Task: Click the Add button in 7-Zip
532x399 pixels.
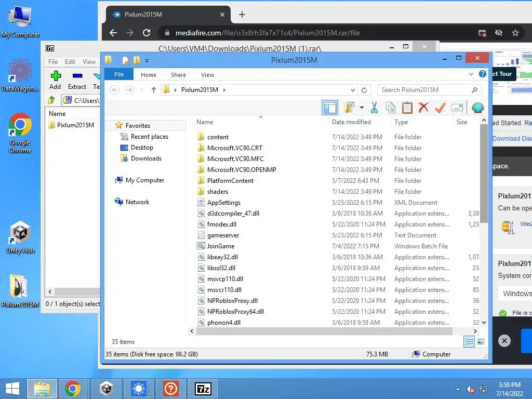Action: pyautogui.click(x=55, y=80)
